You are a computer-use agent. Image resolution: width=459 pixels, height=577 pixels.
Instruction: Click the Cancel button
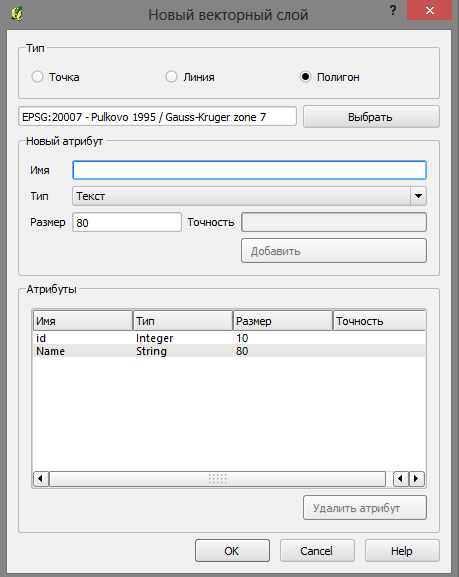(x=317, y=551)
